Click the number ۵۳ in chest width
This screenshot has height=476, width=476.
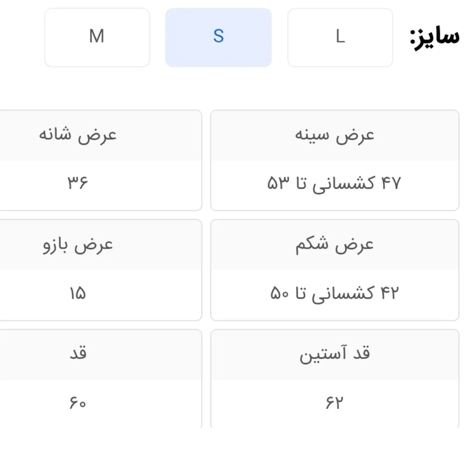click(x=278, y=183)
